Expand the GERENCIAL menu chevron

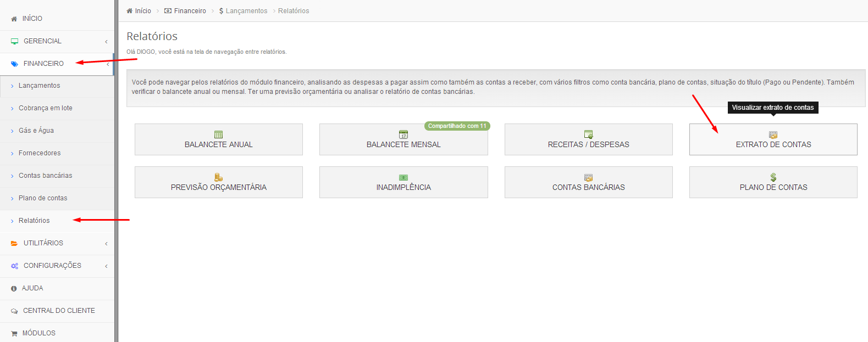[106, 42]
